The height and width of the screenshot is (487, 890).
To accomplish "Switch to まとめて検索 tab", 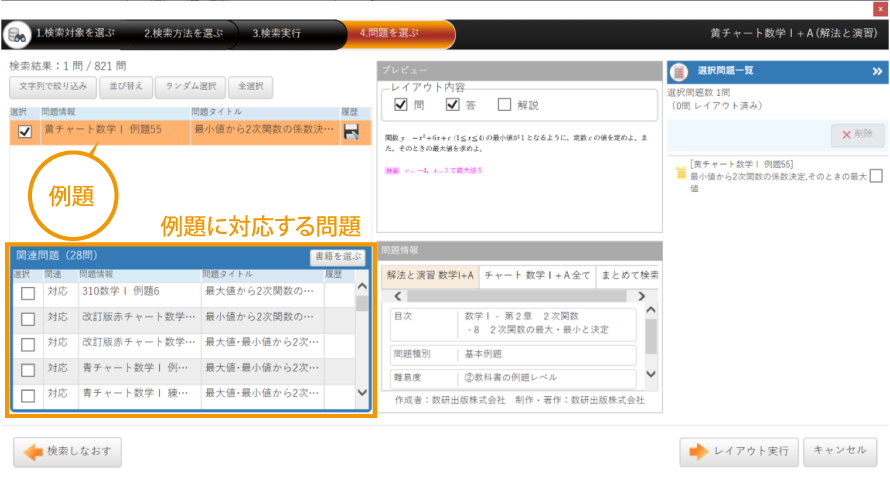I will pos(628,275).
